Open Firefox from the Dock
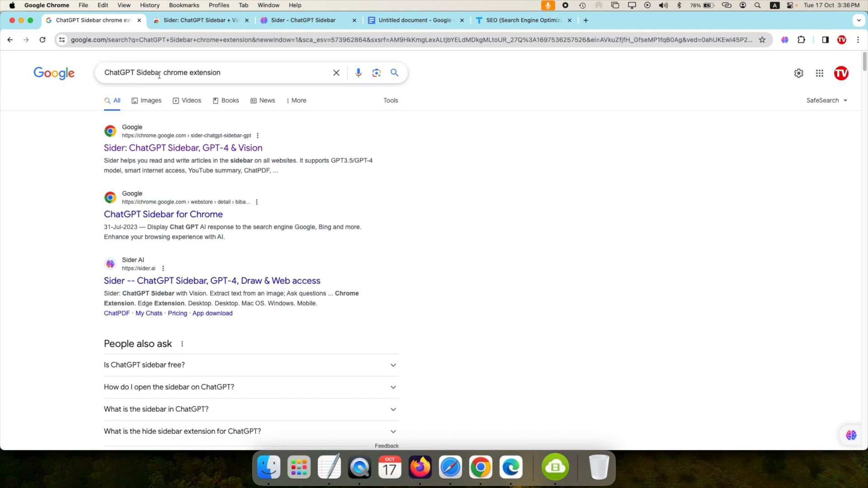The image size is (868, 488). (420, 467)
